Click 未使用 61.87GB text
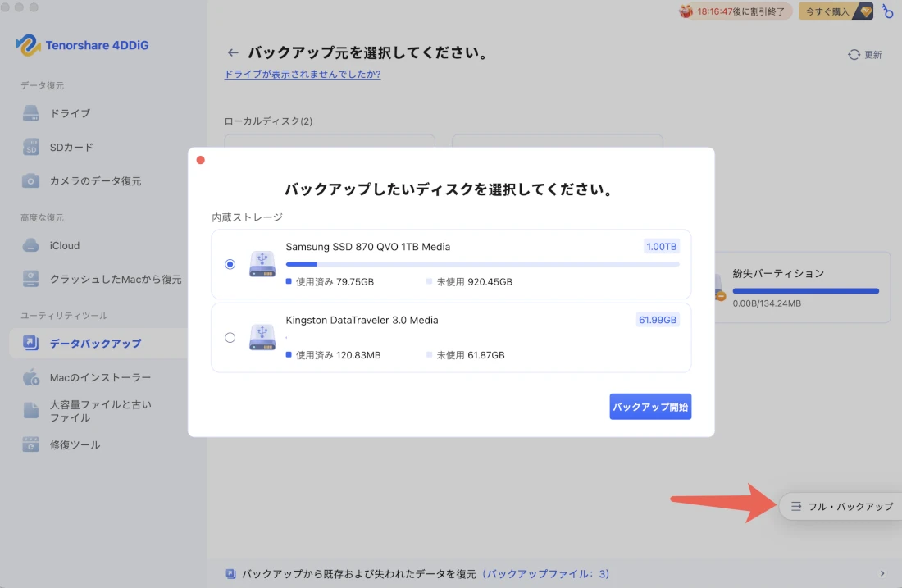 [471, 355]
